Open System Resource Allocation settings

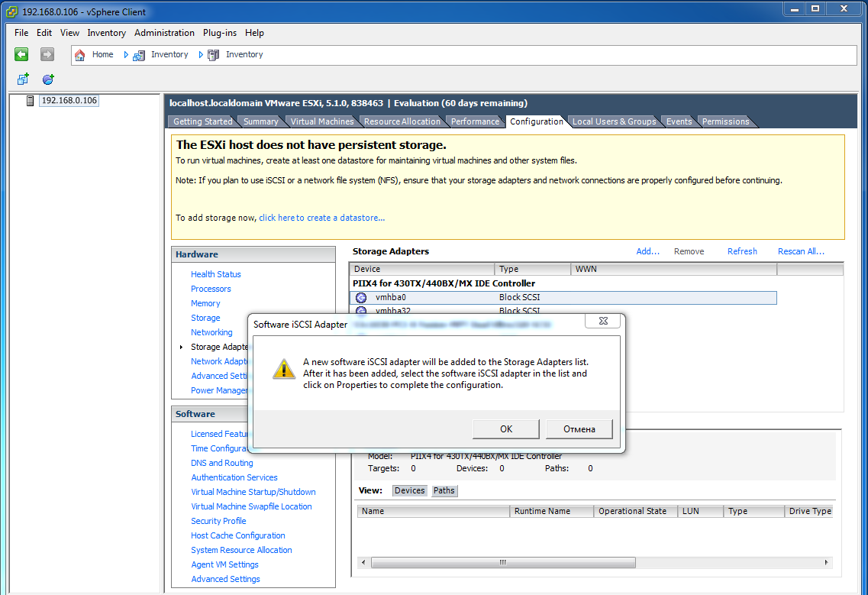click(x=241, y=550)
